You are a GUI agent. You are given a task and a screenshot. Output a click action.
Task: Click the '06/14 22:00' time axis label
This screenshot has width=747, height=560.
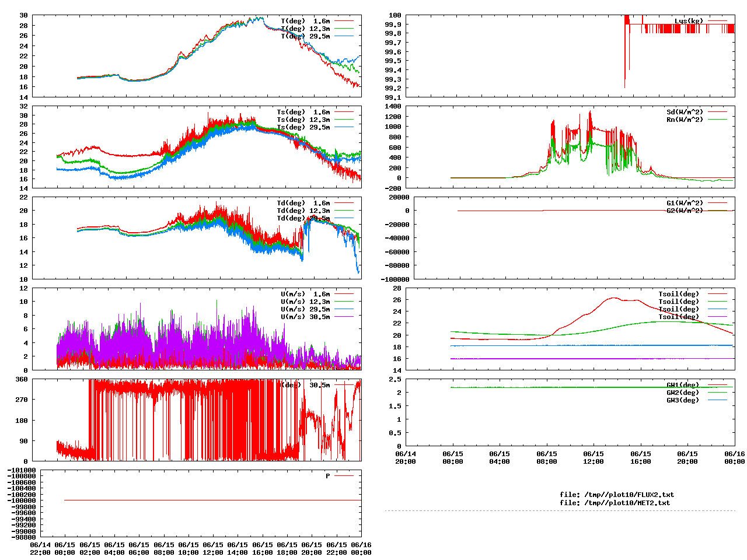tap(40, 548)
